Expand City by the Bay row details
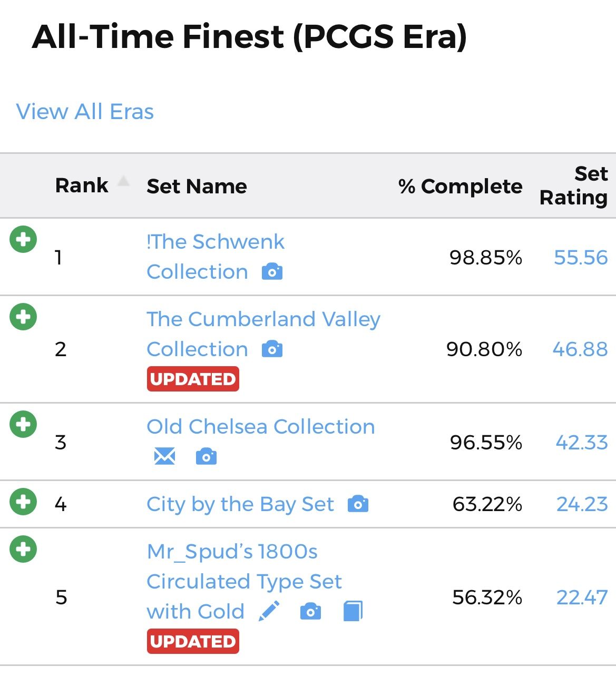The width and height of the screenshot is (616, 676). (x=23, y=501)
